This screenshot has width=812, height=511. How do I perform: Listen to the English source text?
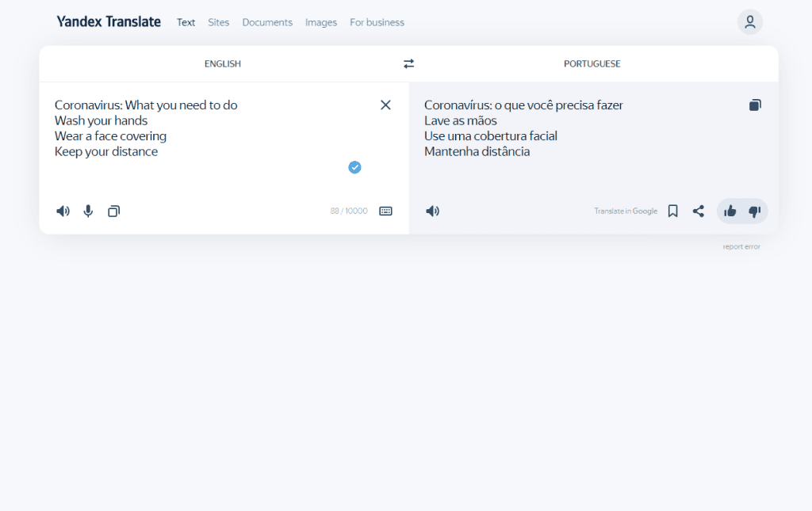(63, 211)
